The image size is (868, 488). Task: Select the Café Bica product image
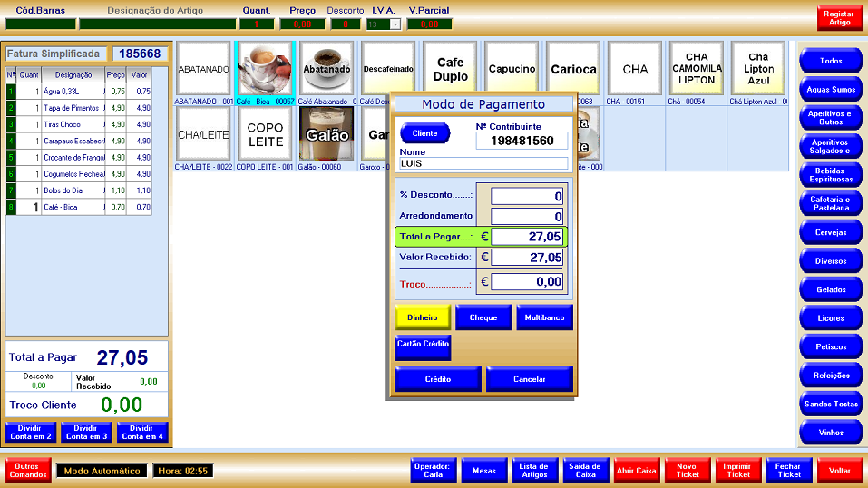click(x=265, y=68)
